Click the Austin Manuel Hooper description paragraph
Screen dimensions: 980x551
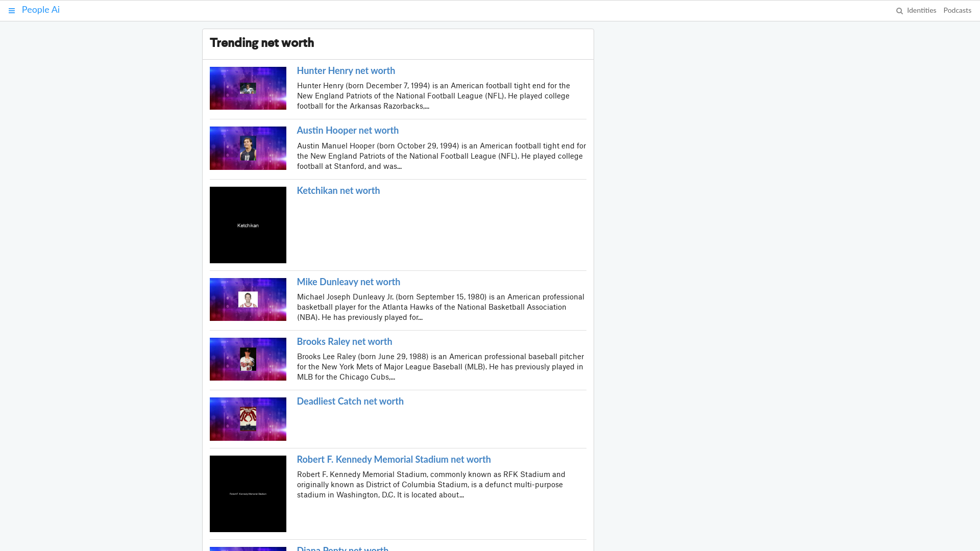click(x=442, y=156)
